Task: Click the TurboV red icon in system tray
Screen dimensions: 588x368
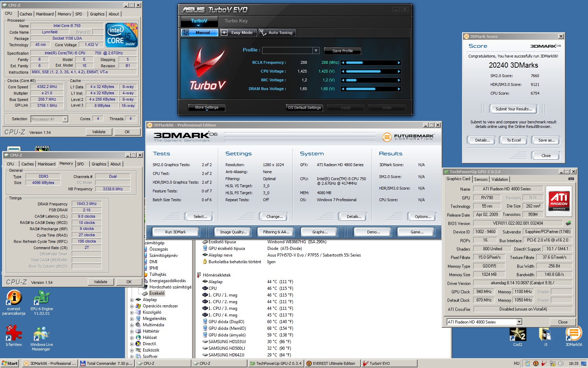Action: click(x=544, y=363)
